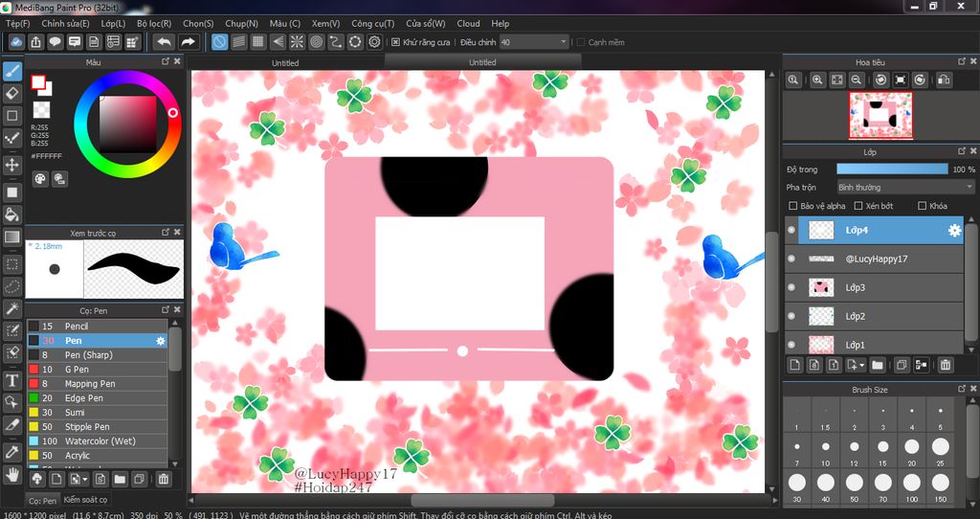Enable the concentric circle snap guide

click(316, 42)
